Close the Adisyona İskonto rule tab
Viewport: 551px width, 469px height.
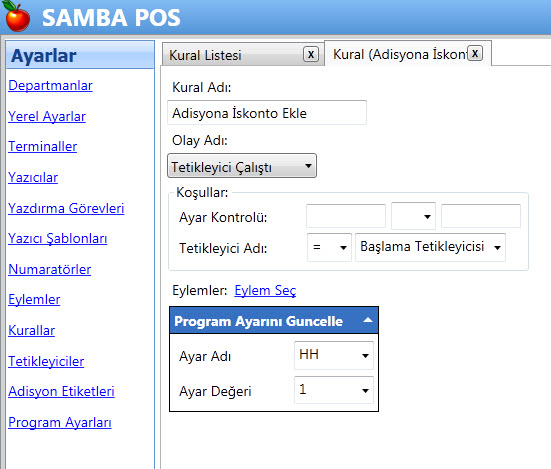coord(475,53)
